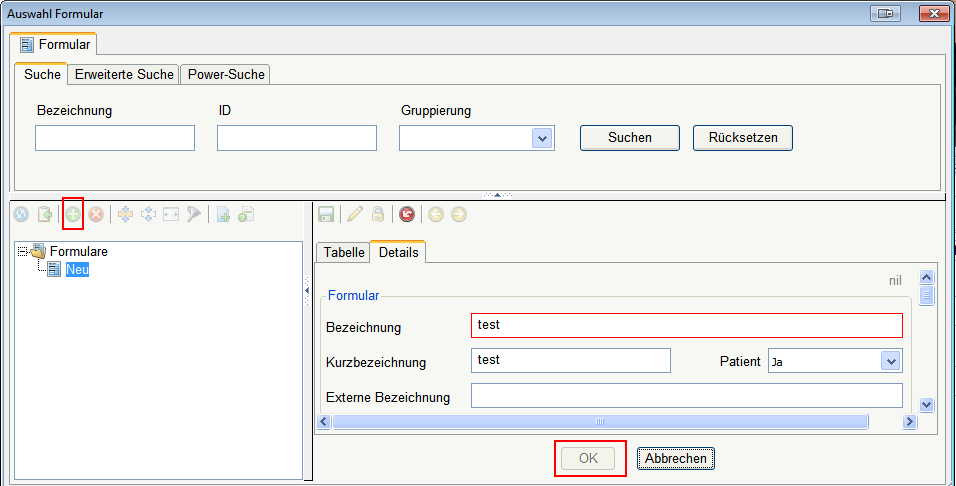Click the red undo/revert icon
956x486 pixels.
click(x=406, y=214)
